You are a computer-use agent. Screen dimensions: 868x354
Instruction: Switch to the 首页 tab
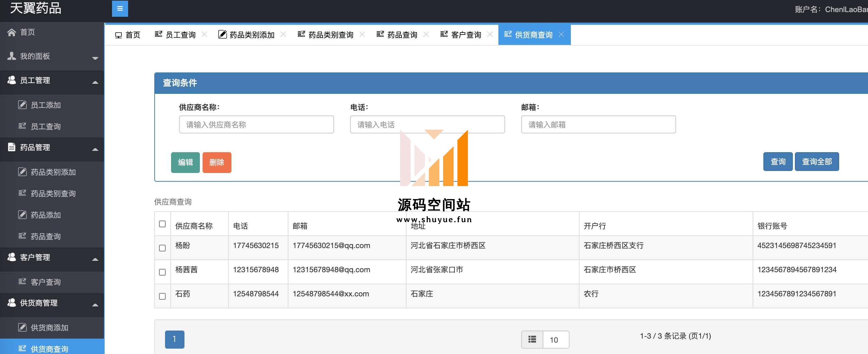pyautogui.click(x=127, y=35)
